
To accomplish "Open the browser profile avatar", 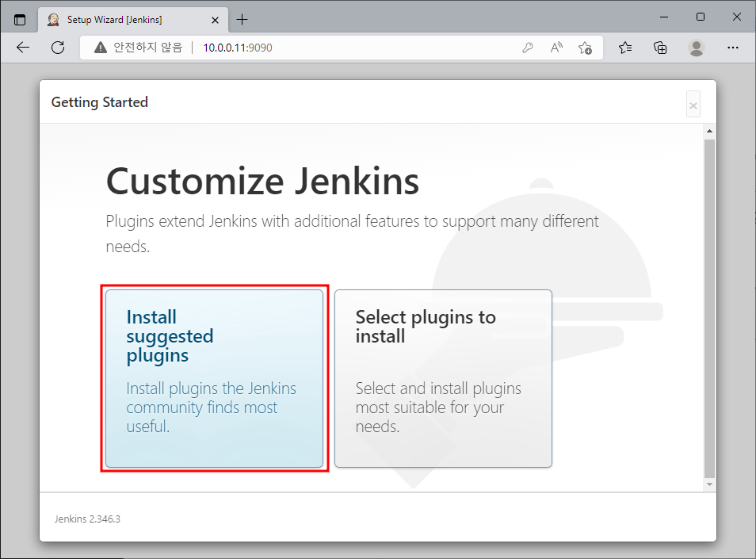I will 697,48.
